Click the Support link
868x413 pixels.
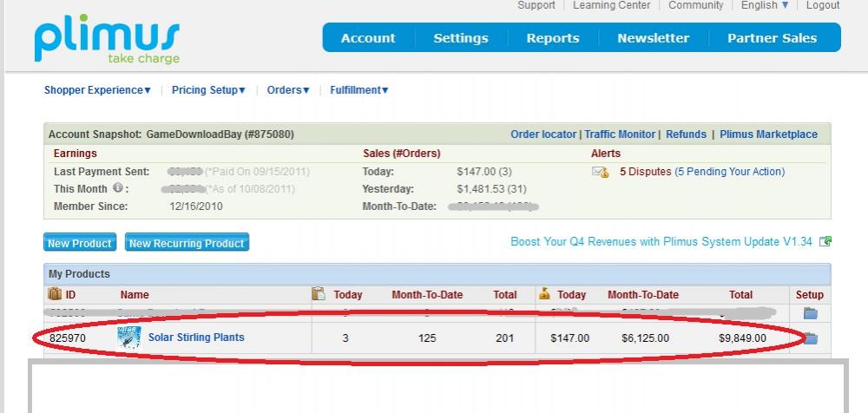[536, 5]
